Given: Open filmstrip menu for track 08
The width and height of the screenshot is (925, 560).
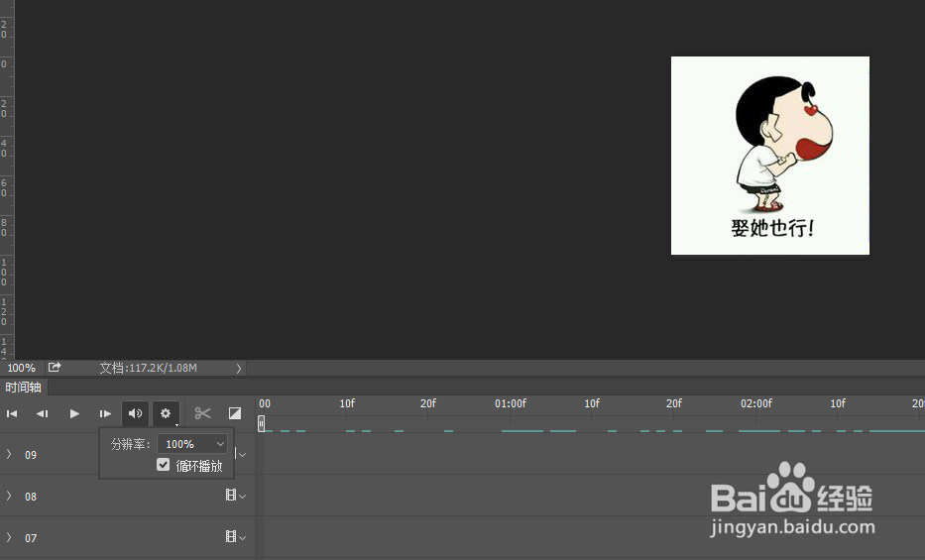Looking at the screenshot, I should click(x=235, y=496).
